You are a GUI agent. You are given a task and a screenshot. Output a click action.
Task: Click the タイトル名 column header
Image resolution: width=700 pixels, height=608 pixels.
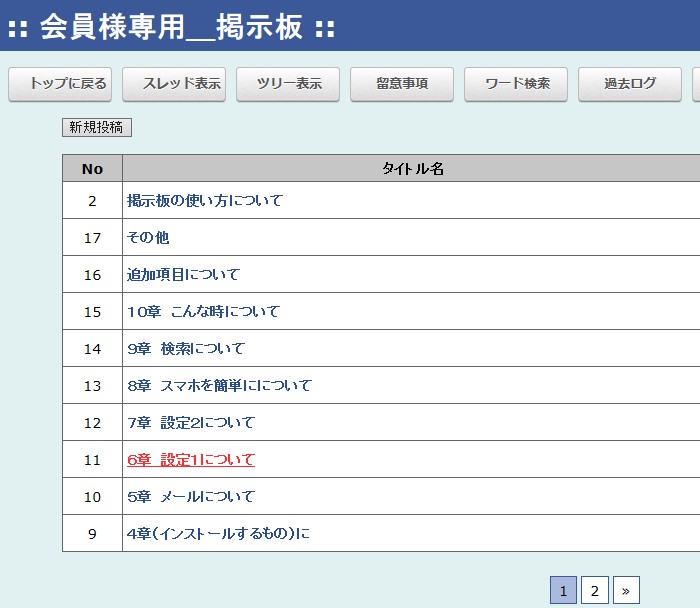(x=413, y=169)
